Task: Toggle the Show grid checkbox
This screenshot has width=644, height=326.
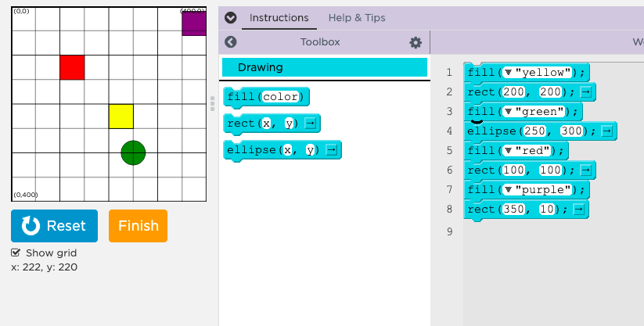Action: click(16, 253)
